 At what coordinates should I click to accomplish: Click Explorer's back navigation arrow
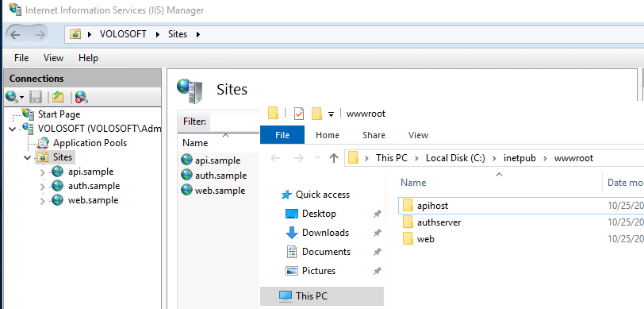(275, 158)
